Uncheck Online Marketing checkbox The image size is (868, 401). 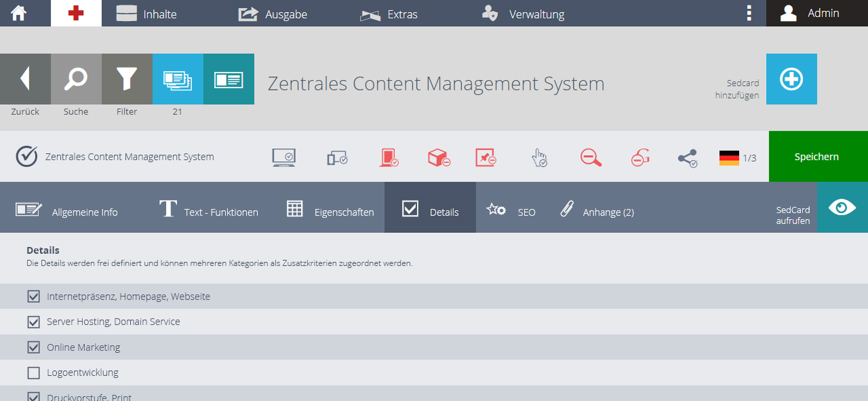click(33, 347)
